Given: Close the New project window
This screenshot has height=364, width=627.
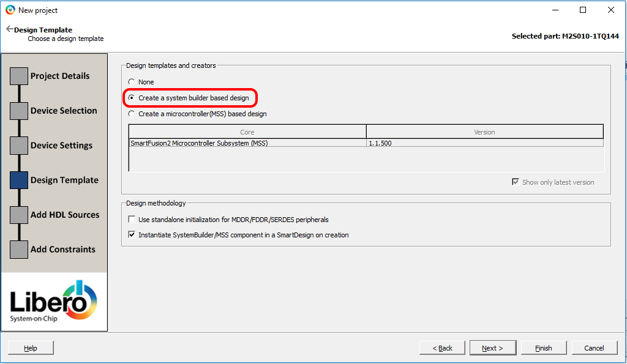Looking at the screenshot, I should [x=611, y=10].
